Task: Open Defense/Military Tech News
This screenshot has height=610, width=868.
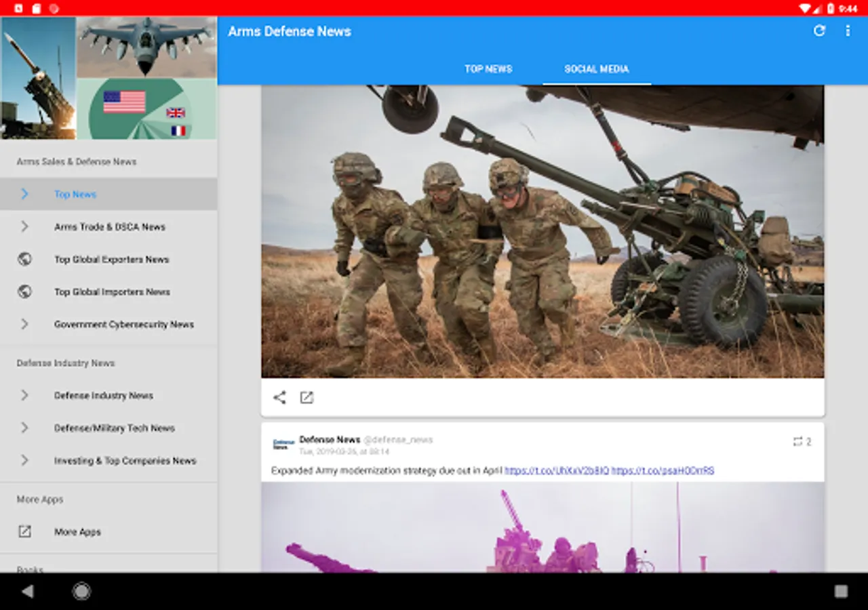Action: 108,428
